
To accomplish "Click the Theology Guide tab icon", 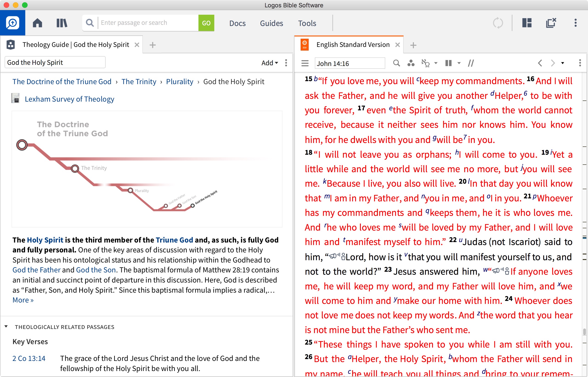I will coord(11,45).
